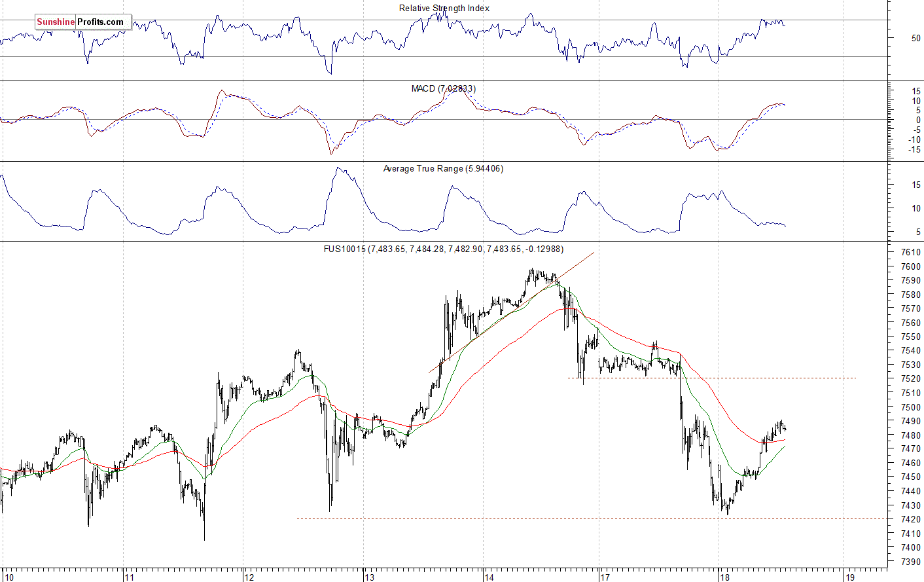Click the RSI 50 axis label
924x582 pixels.
pyautogui.click(x=916, y=38)
